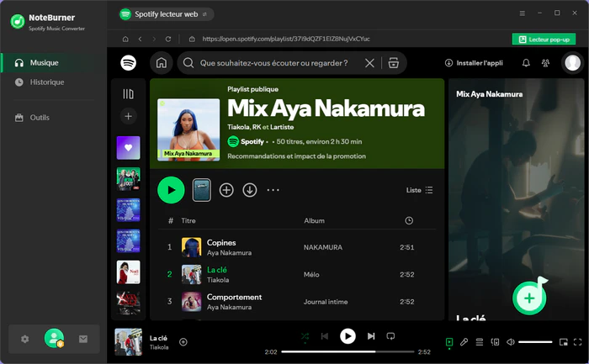This screenshot has height=364, width=589.
Task: Click the Lecteur pop-up button
Action: pos(544,39)
